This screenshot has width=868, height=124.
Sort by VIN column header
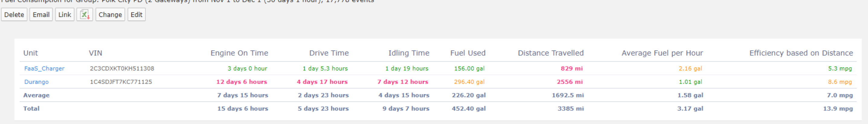[95, 53]
